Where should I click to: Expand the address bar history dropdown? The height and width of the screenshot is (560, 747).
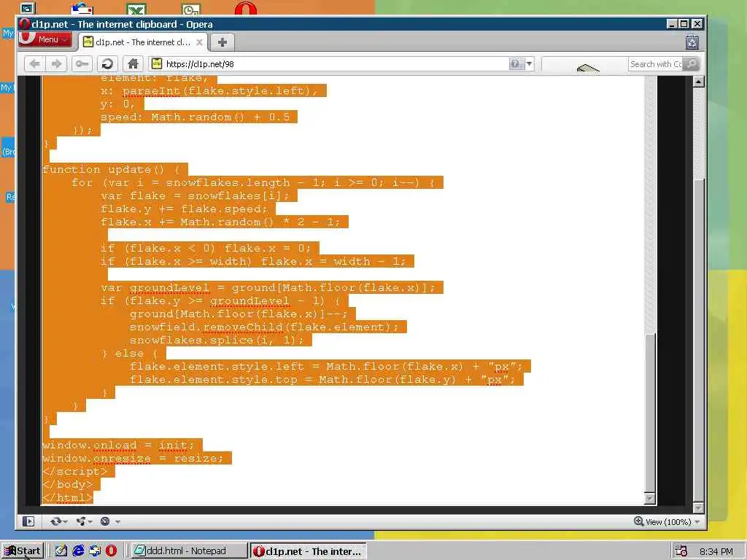(x=529, y=64)
